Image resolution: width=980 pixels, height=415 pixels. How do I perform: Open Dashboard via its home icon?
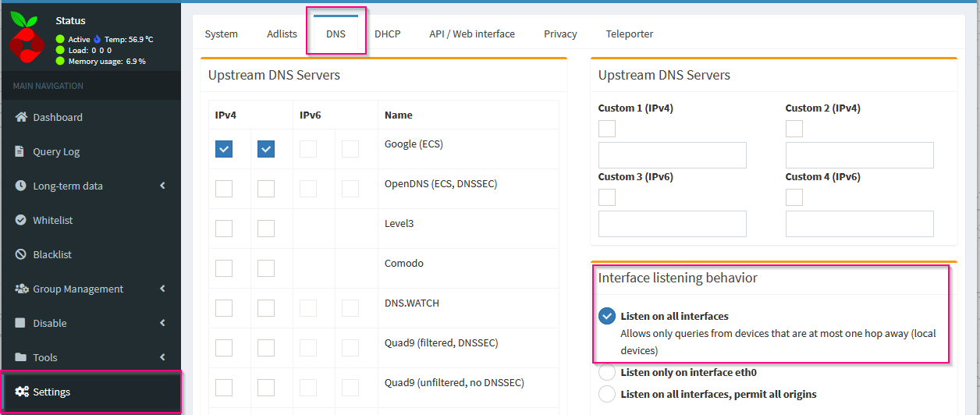(21, 117)
